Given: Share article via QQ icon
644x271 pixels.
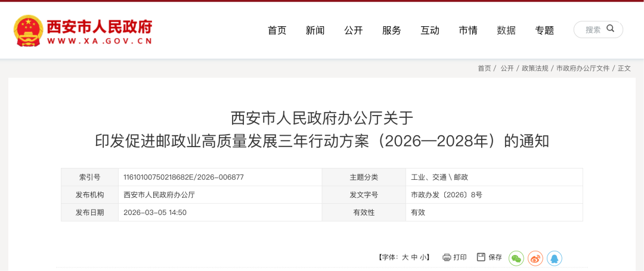Looking at the screenshot, I should (x=554, y=258).
